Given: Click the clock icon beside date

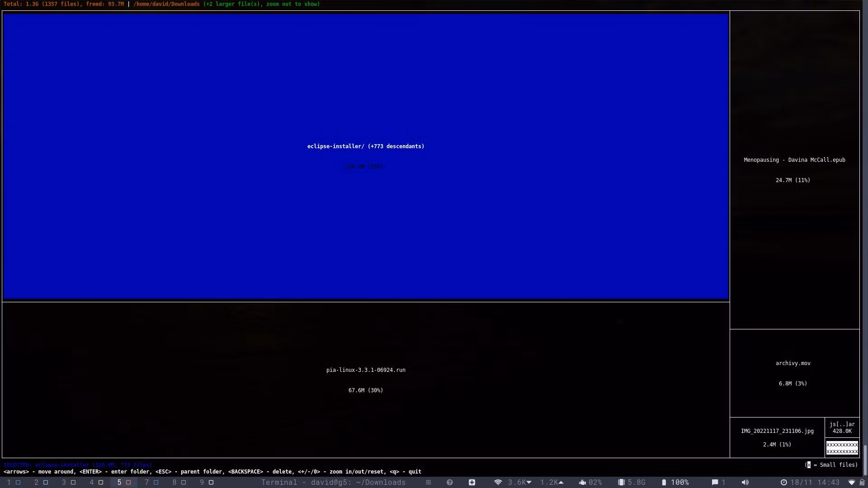Looking at the screenshot, I should coord(783,483).
